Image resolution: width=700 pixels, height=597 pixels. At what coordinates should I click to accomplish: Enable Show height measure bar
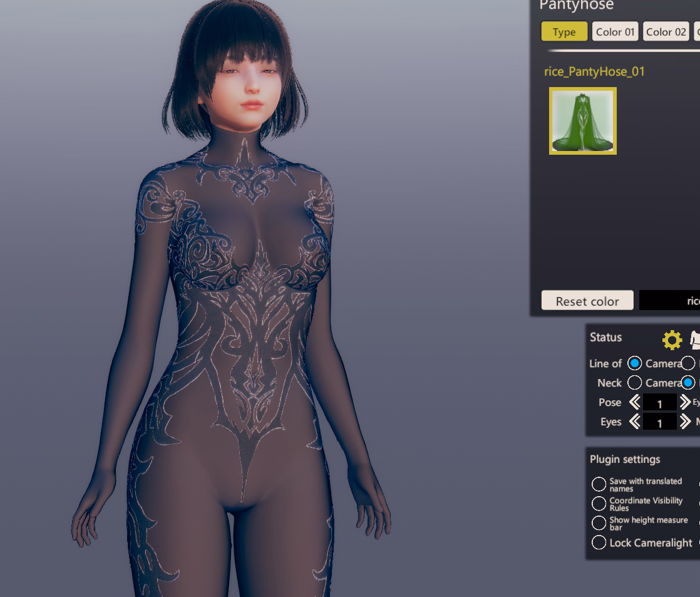pos(599,523)
